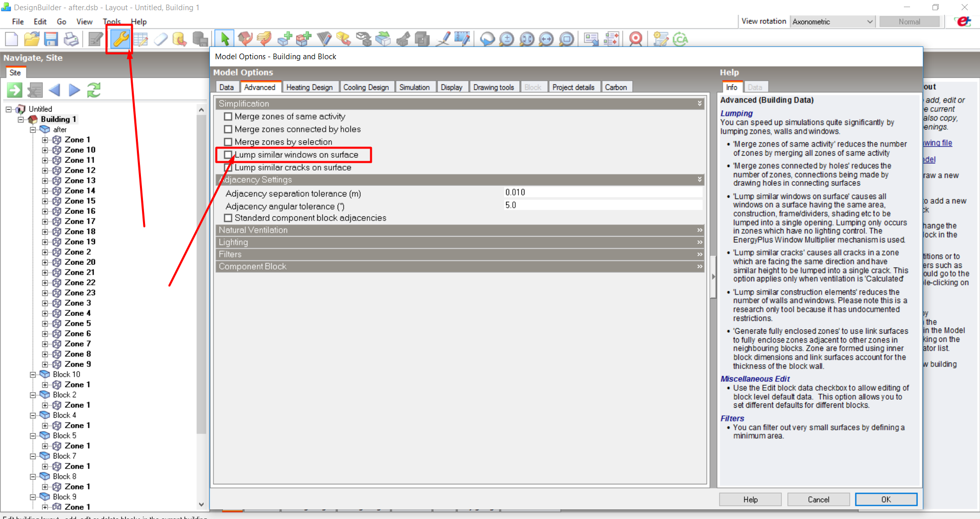
Task: Check Lump similar cracks on surface
Action: pyautogui.click(x=228, y=167)
